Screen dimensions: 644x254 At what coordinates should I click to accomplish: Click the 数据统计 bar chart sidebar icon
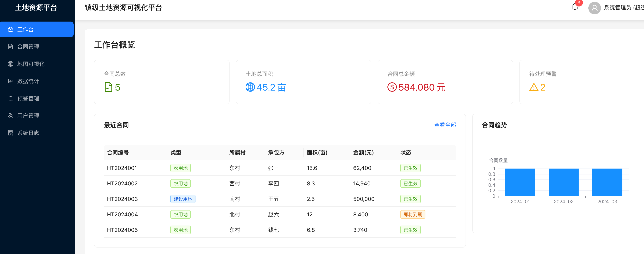tap(11, 81)
